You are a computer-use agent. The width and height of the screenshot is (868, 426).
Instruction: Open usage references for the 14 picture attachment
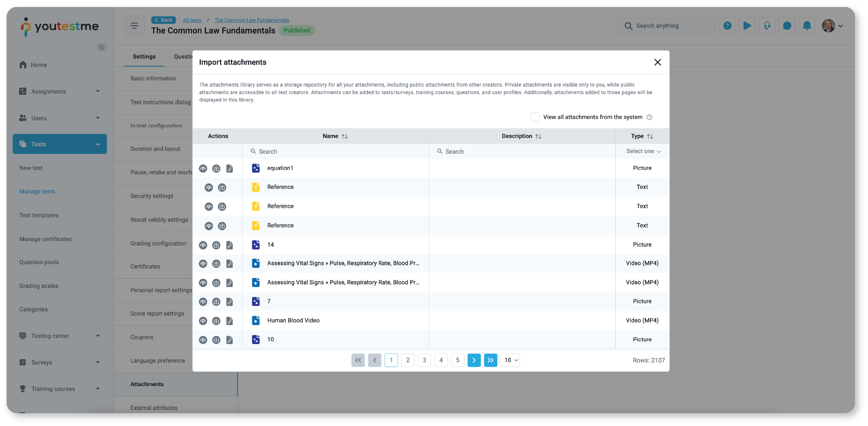(x=230, y=245)
